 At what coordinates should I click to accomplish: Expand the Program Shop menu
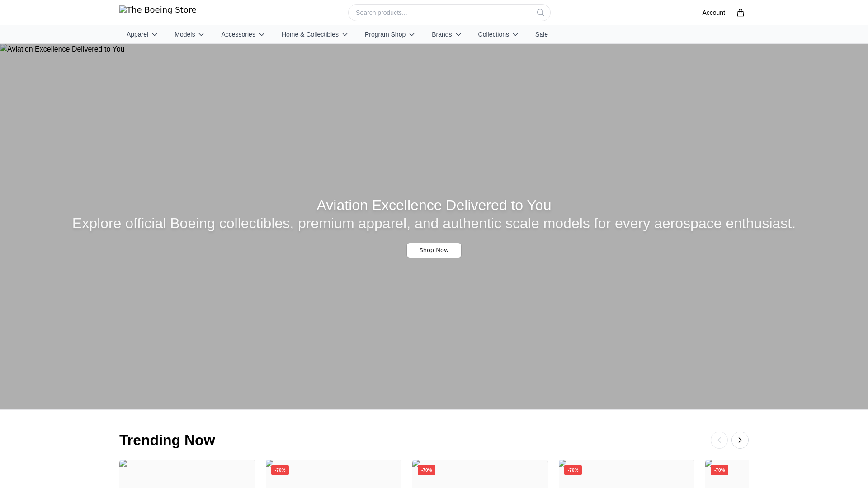click(390, 34)
